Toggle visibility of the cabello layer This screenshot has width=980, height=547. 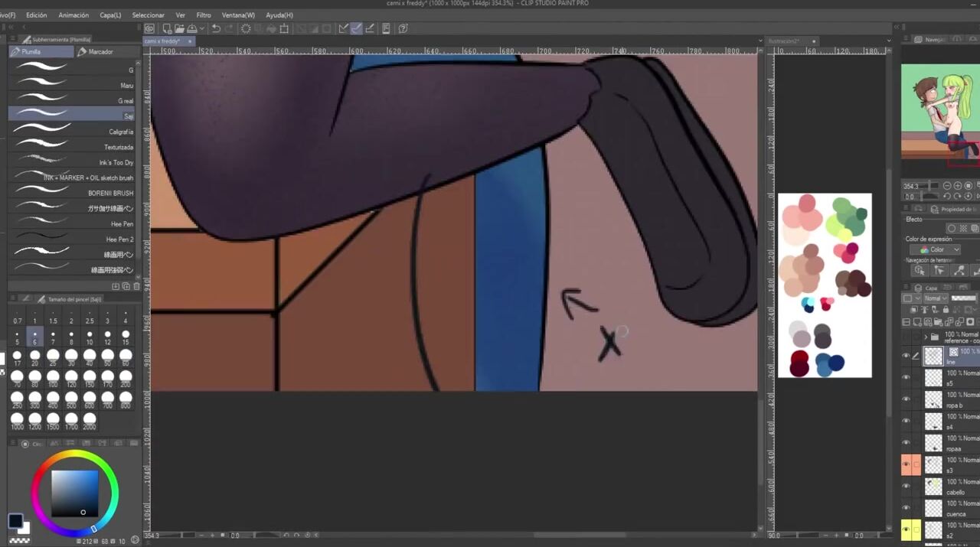point(906,487)
